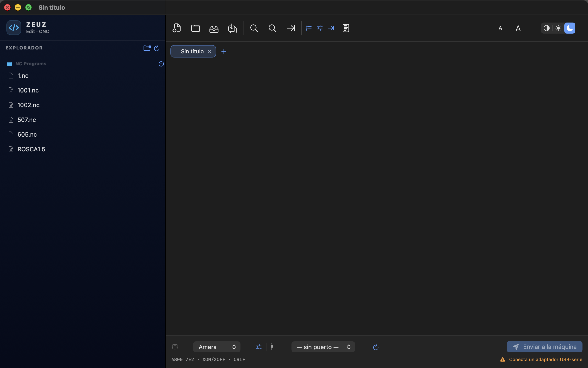
Task: Switch to auto contrast theme
Action: click(x=547, y=28)
